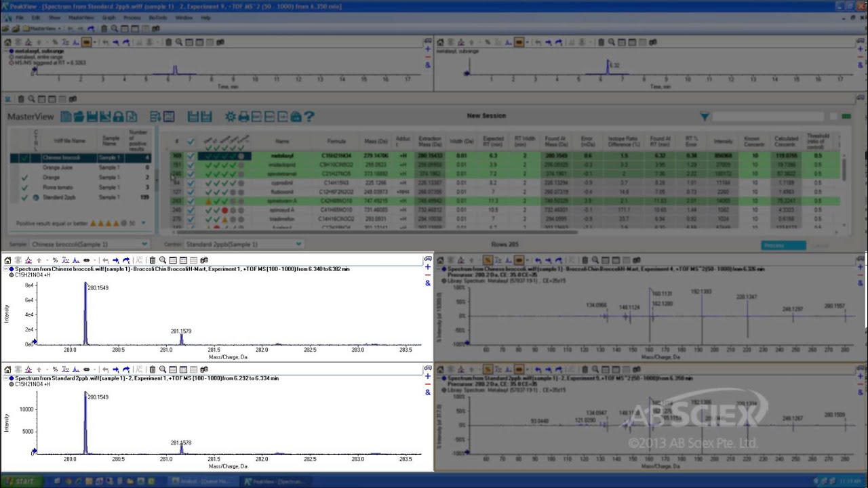
Task: Toggle the header select-all checkbox in results table
Action: [191, 142]
